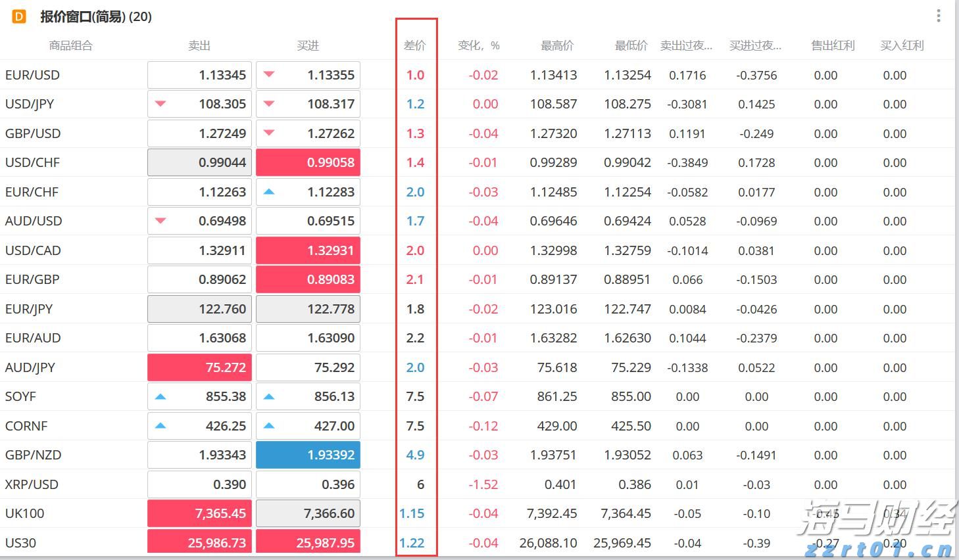Click the XRP/USD buy price 0.396
The height and width of the screenshot is (560, 959).
pos(308,484)
